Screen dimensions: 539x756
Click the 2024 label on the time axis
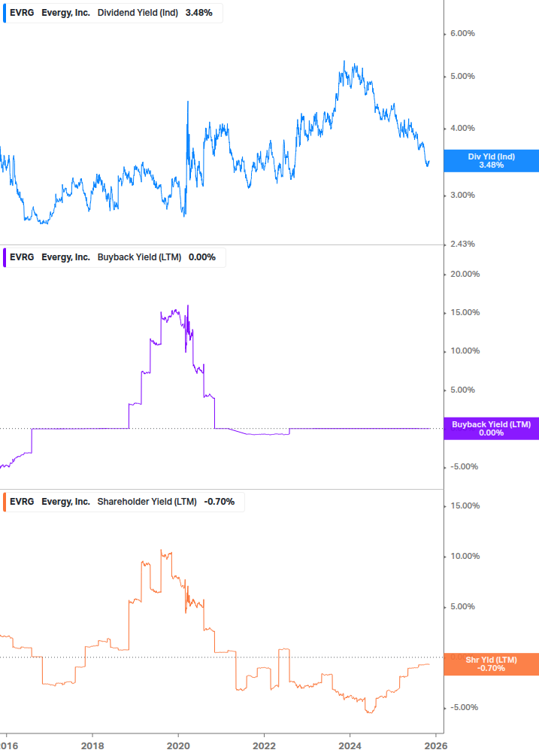(350, 746)
